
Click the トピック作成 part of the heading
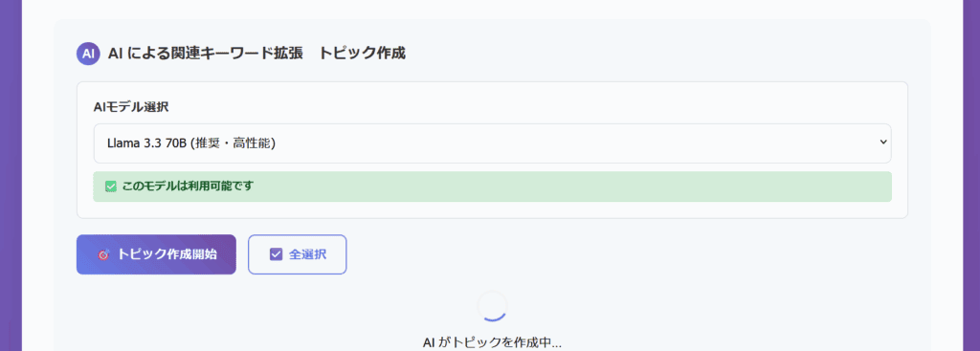click(363, 54)
